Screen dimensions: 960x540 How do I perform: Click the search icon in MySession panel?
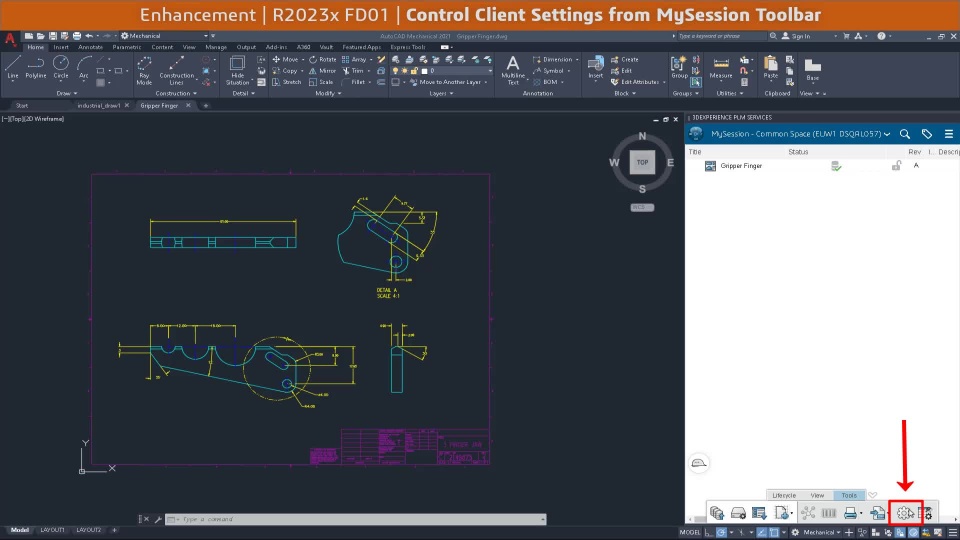904,134
